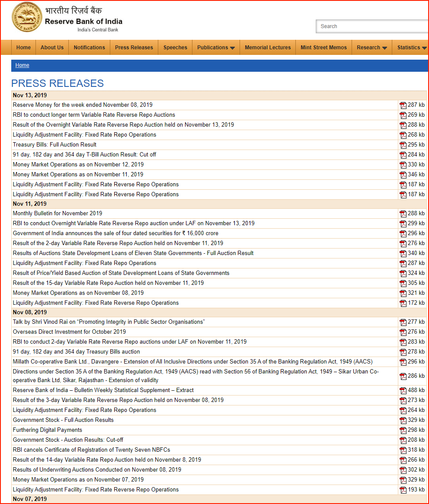Open PDF icon for longer term Variable Rate Reverse Repo Auctions
The height and width of the screenshot is (504, 429).
(403, 115)
